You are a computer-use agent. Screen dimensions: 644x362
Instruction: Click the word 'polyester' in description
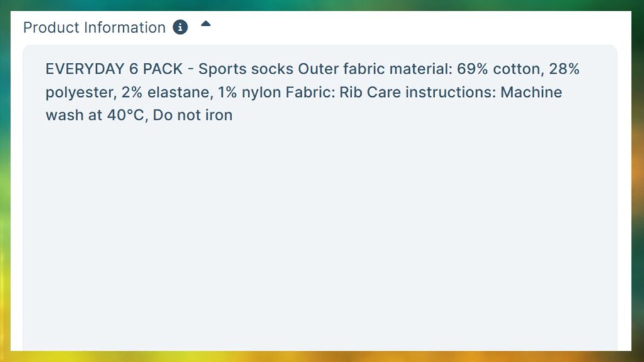(79, 92)
